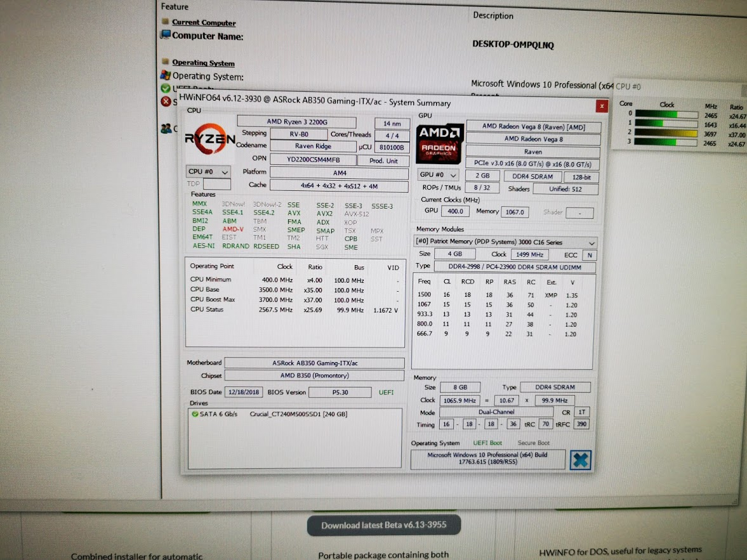Click the Operating System folder icon
747x560 pixels.
(165, 62)
